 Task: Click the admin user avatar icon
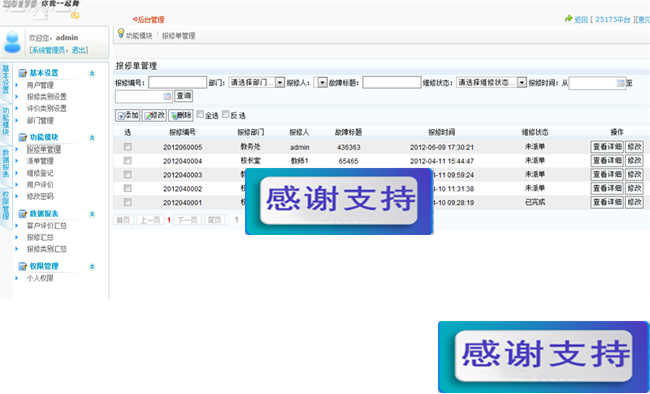(x=12, y=42)
